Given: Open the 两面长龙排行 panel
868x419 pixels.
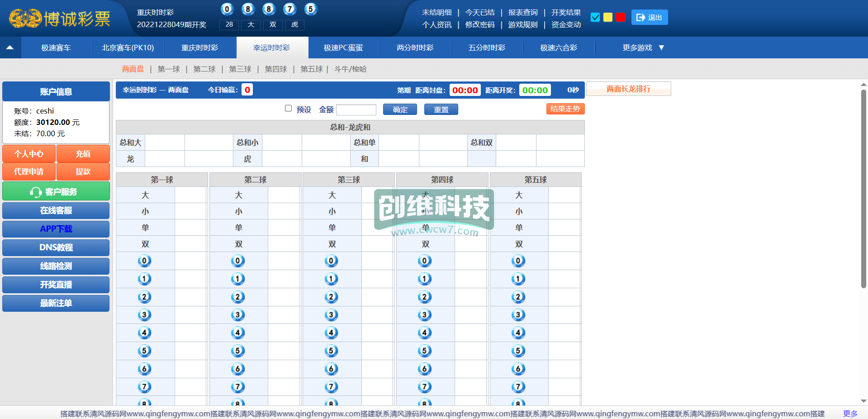Looking at the screenshot, I should click(628, 89).
